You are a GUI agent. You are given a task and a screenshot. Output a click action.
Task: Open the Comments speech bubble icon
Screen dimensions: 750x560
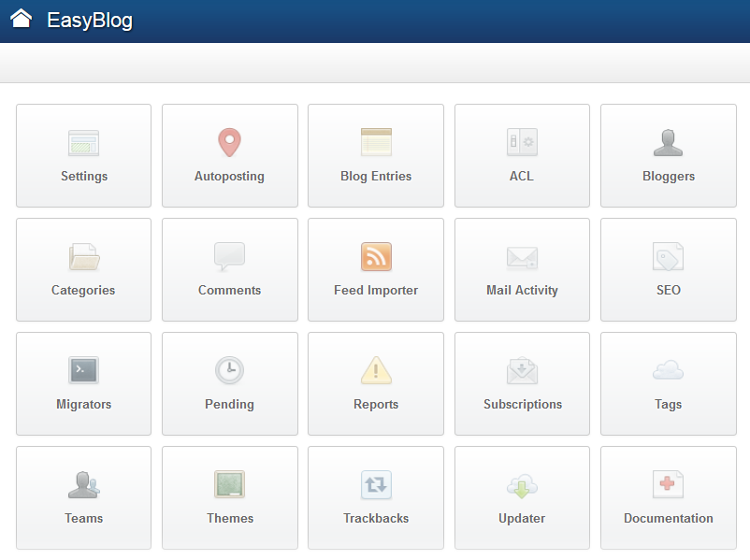230,257
